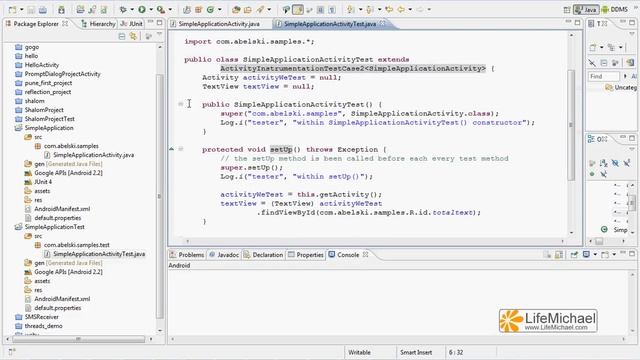Select the Java perspective button
The image size is (640, 360).
586,9
